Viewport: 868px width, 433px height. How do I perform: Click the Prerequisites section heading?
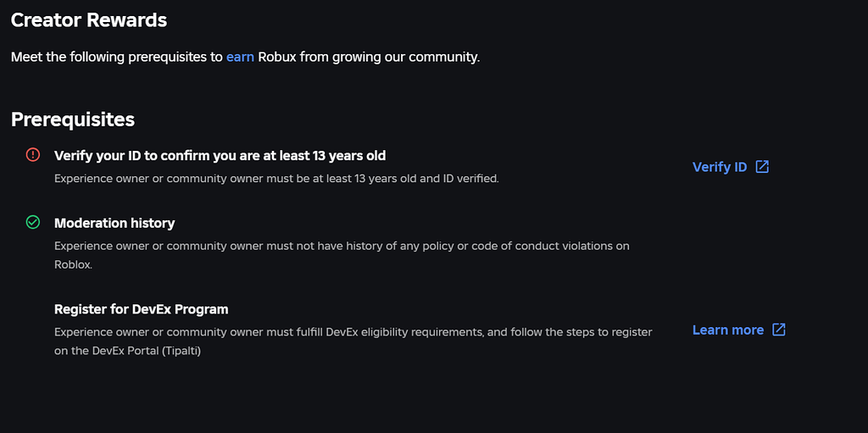tap(73, 119)
